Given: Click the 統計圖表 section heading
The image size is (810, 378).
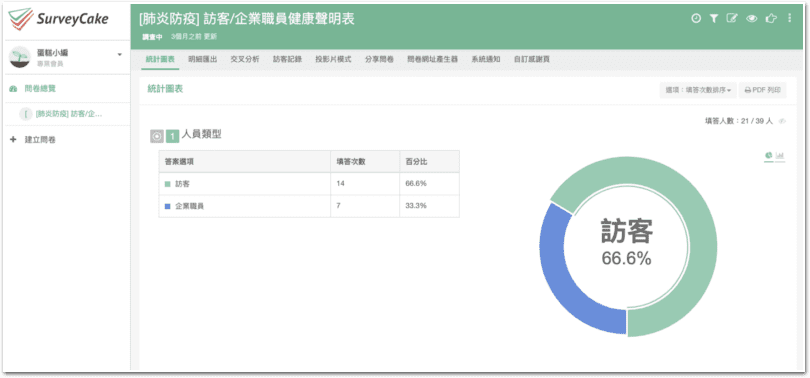Looking at the screenshot, I should tap(165, 89).
